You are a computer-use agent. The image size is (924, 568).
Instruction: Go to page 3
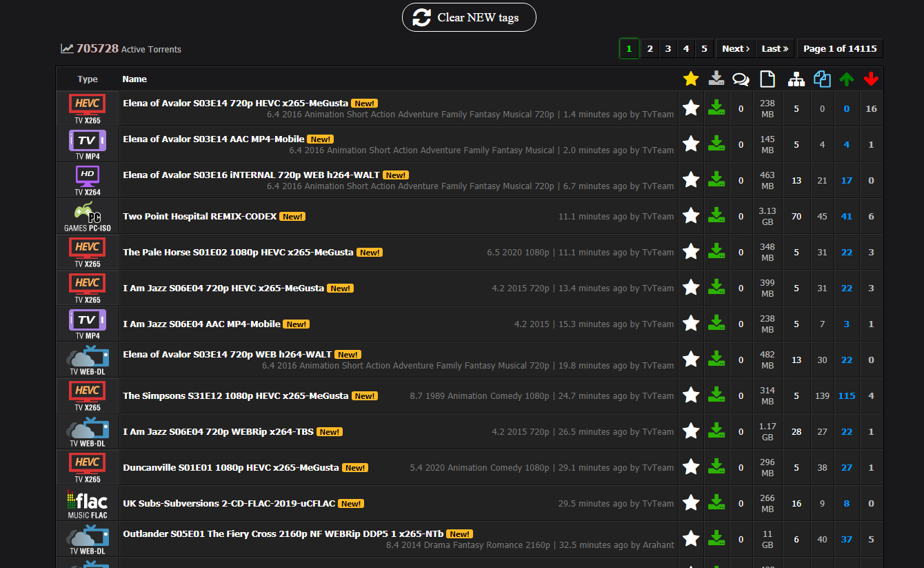[667, 48]
